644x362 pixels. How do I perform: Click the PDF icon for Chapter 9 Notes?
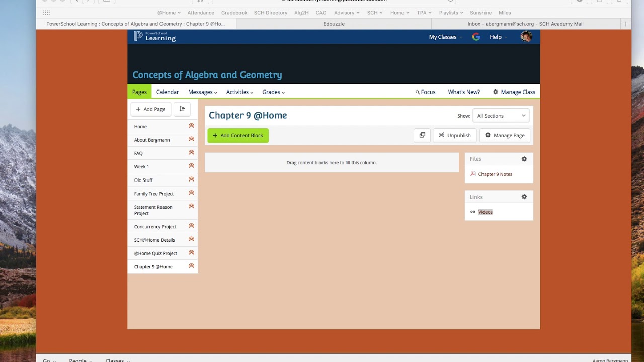point(473,174)
